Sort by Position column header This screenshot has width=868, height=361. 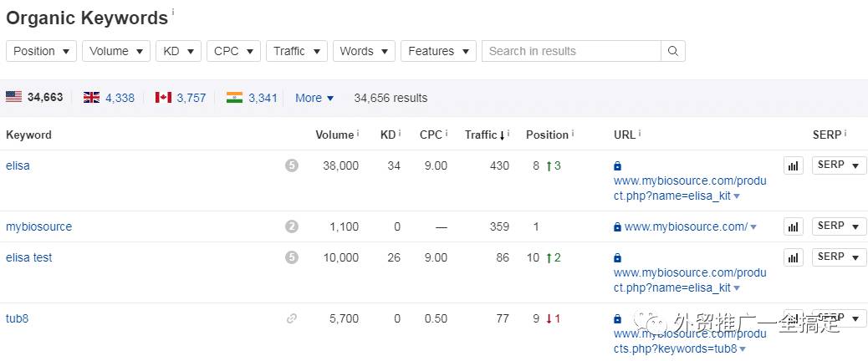[x=547, y=135]
